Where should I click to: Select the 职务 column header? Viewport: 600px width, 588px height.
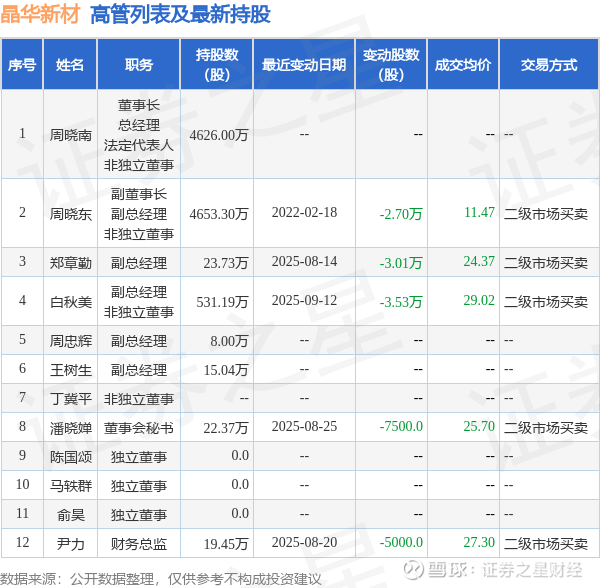(139, 64)
